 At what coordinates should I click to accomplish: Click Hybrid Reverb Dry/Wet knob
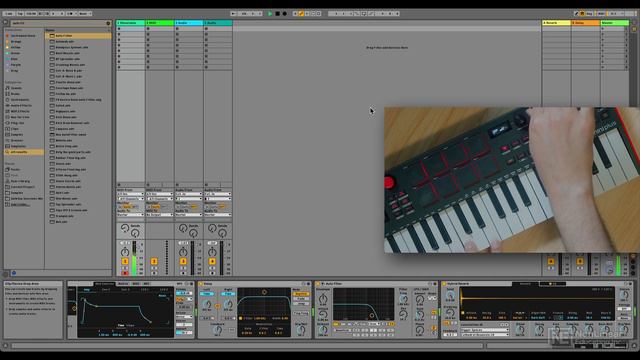pos(624,330)
